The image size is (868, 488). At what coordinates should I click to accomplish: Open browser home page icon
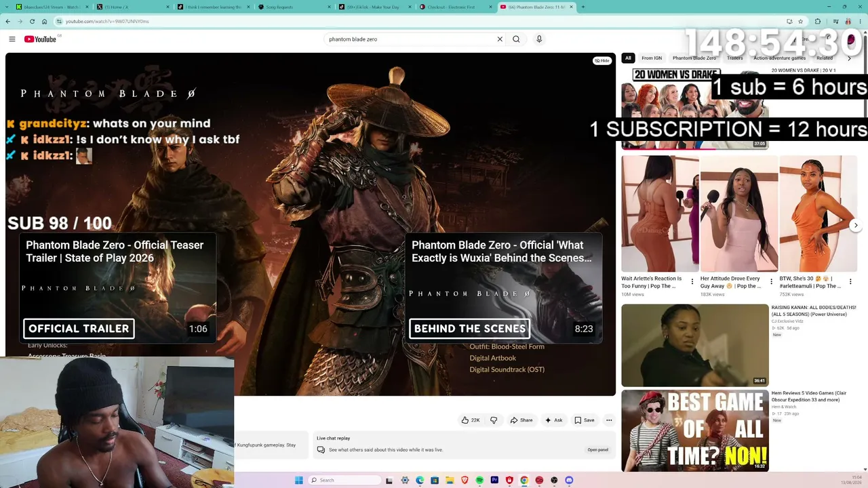[x=44, y=21]
